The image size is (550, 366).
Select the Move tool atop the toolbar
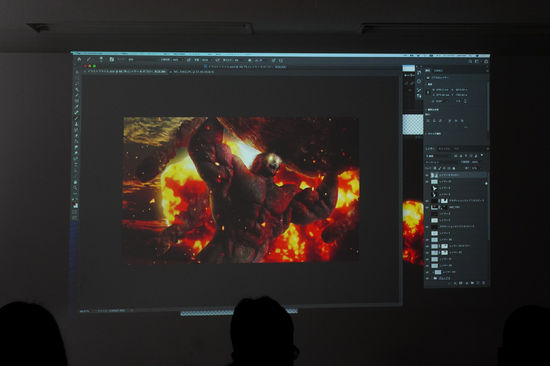(77, 72)
